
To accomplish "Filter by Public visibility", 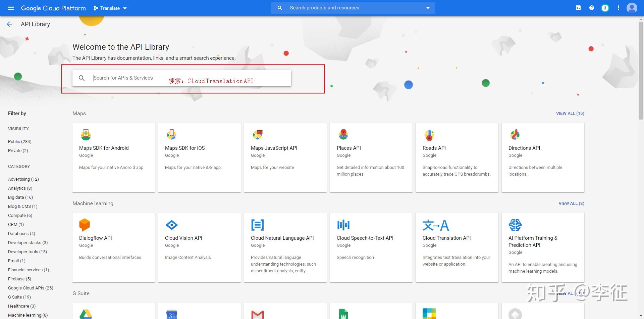I will pyautogui.click(x=20, y=142).
